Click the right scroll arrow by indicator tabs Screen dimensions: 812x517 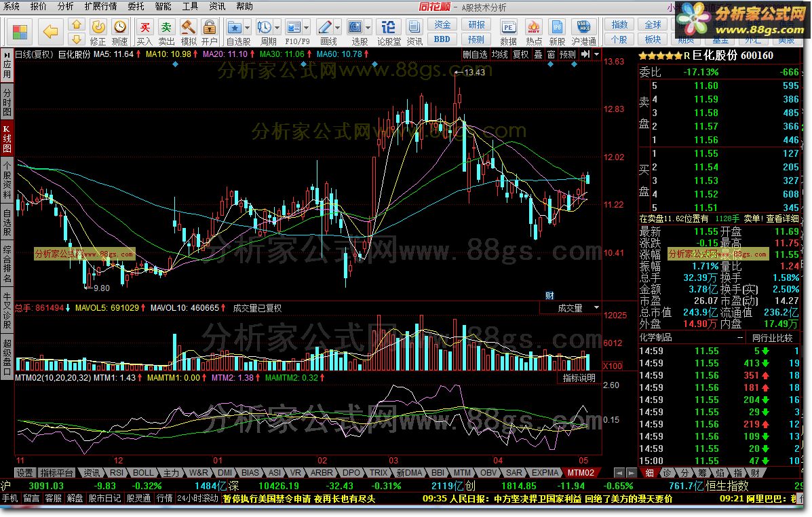632,473
